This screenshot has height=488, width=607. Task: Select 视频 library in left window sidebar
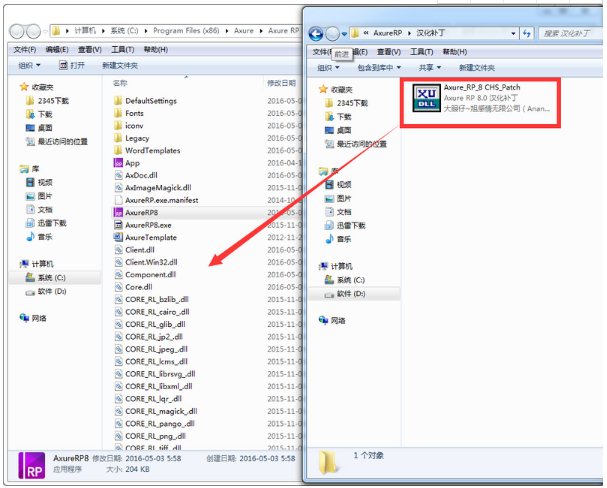coord(39,182)
